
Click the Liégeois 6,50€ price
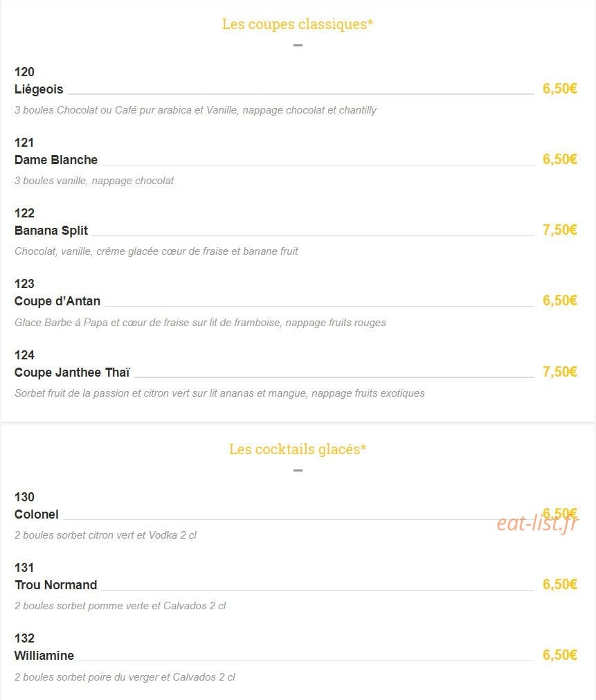[559, 89]
